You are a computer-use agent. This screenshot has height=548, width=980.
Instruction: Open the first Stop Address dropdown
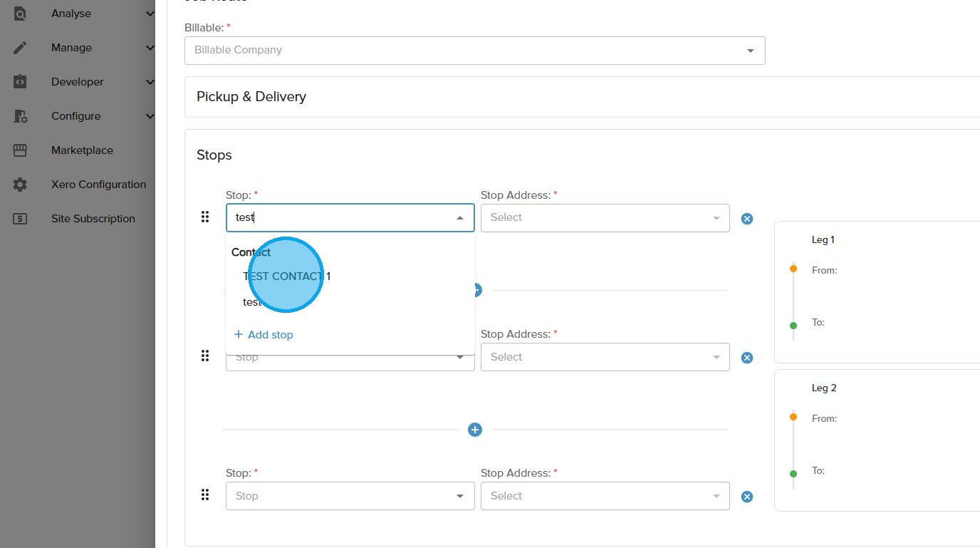tap(605, 218)
